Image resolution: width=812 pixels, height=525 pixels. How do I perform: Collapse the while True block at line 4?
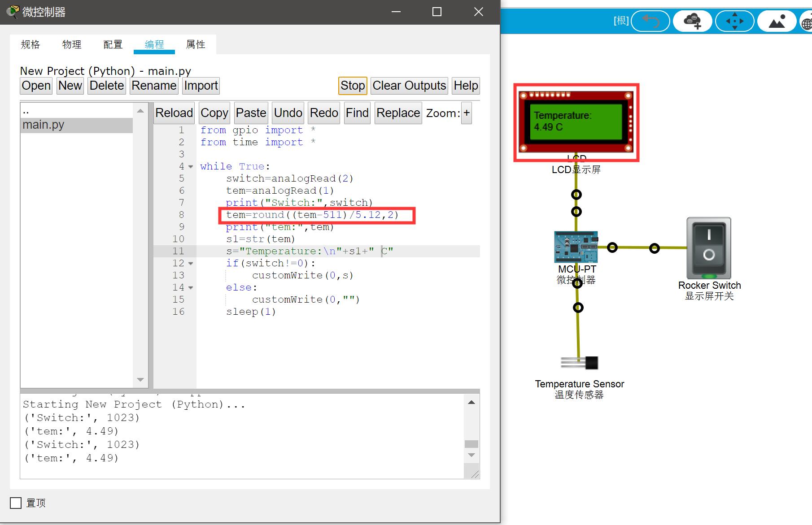click(191, 167)
